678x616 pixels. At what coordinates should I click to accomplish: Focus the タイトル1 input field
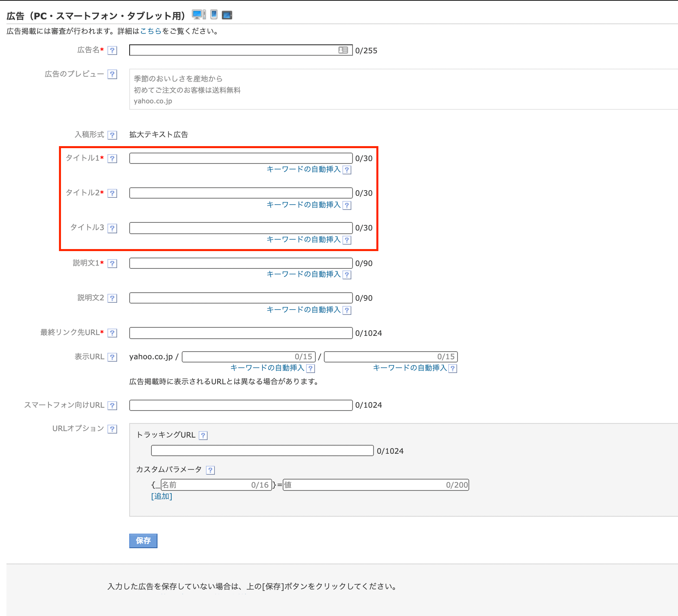point(241,158)
